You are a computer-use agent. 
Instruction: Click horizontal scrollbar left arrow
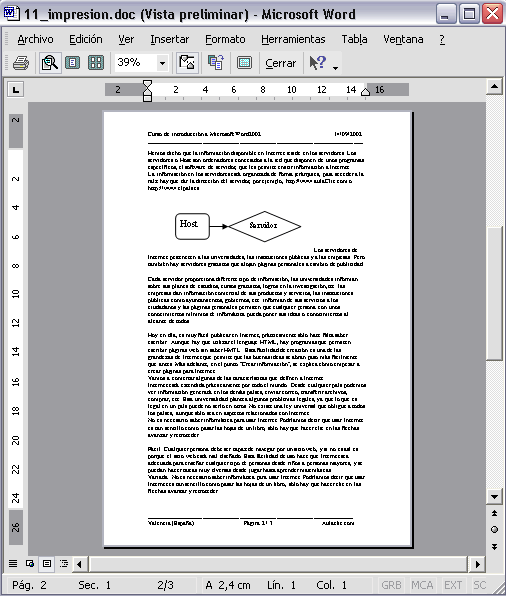(79, 564)
